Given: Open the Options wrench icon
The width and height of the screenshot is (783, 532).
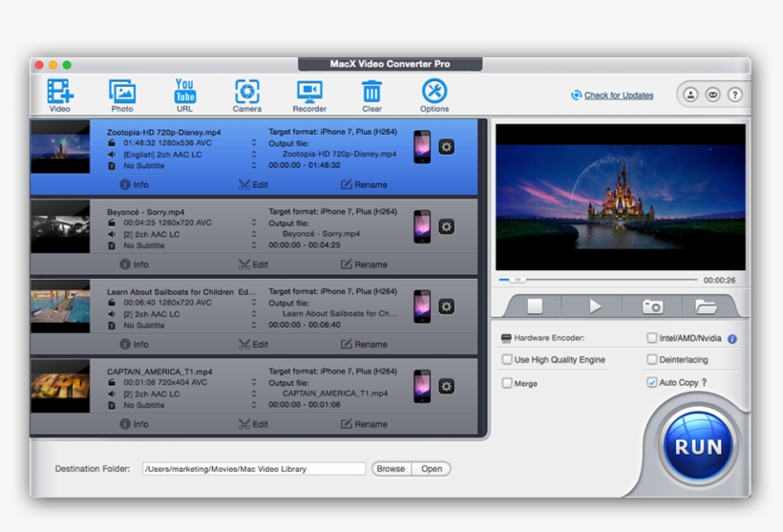Looking at the screenshot, I should (434, 95).
